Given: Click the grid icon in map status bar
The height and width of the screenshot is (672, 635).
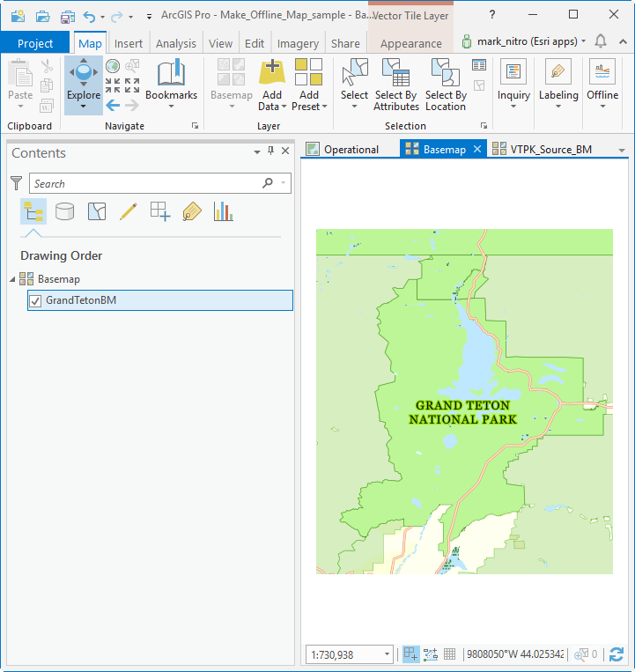Looking at the screenshot, I should click(x=449, y=654).
